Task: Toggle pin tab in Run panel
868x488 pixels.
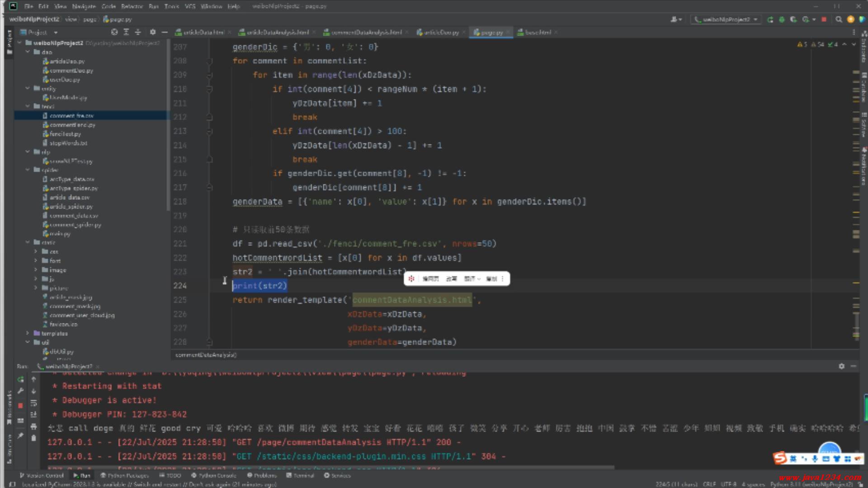Action: point(20,436)
